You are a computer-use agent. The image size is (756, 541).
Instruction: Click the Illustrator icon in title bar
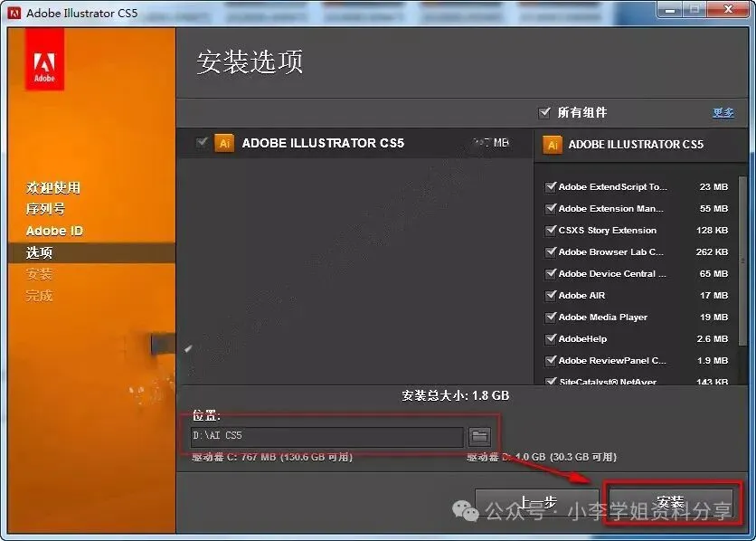click(14, 13)
